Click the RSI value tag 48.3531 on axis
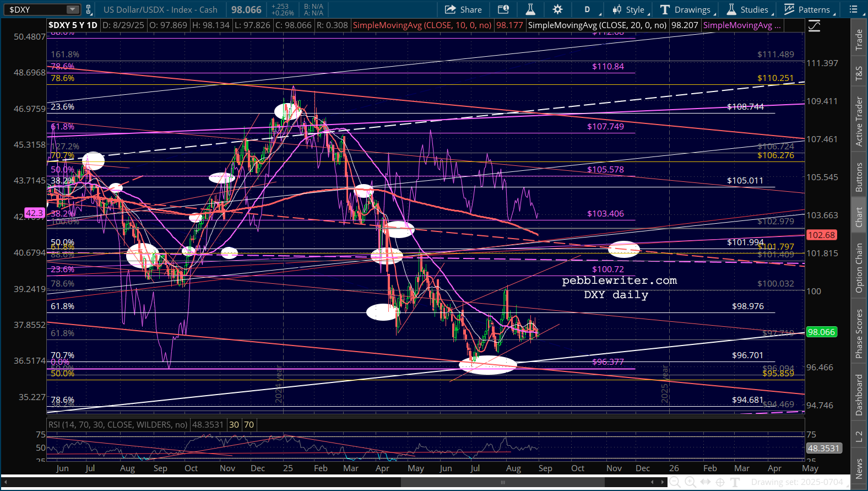868x491 pixels. click(823, 449)
